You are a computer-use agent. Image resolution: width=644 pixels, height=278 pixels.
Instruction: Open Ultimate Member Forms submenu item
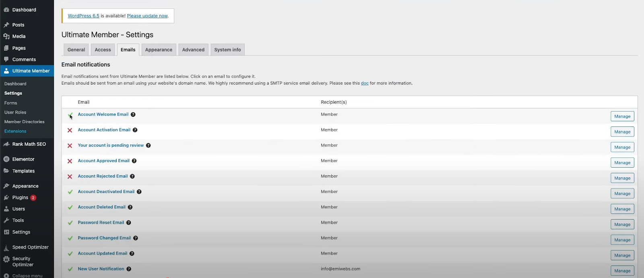(x=11, y=103)
